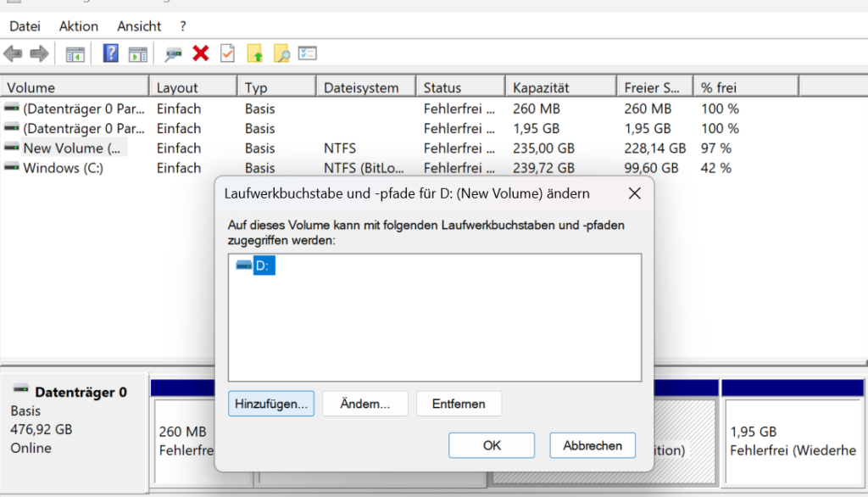
Task: Click the red X delete icon in toolbar
Action: coord(200,54)
